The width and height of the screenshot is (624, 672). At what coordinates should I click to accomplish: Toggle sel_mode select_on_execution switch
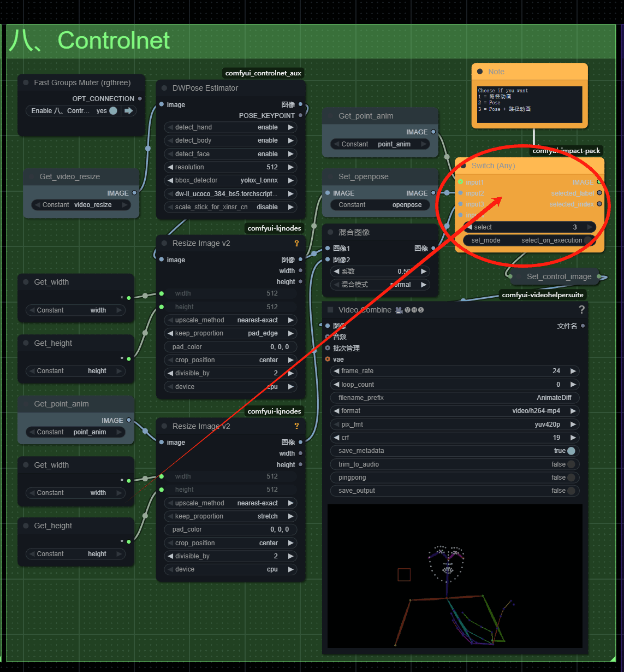click(587, 240)
